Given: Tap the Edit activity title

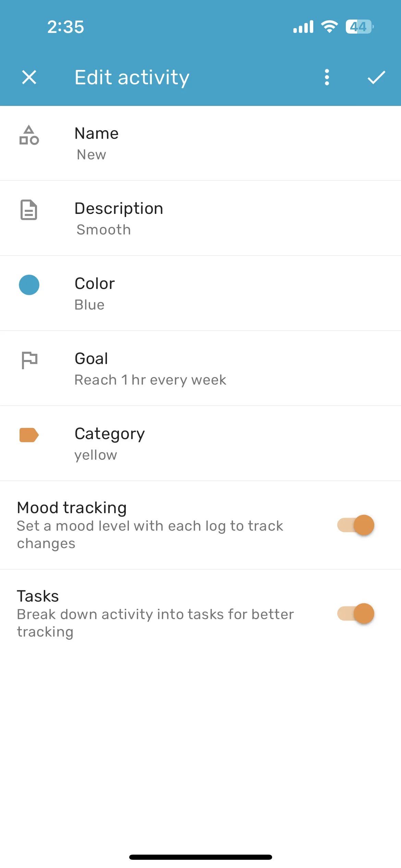Looking at the screenshot, I should tap(132, 77).
